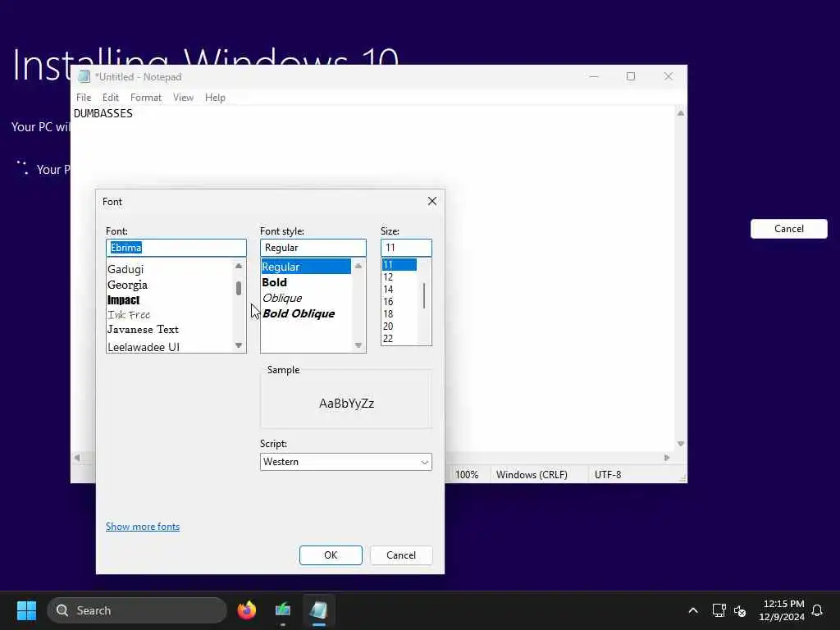The width and height of the screenshot is (840, 630).
Task: Click the font list scrollbar thumb
Action: [239, 288]
